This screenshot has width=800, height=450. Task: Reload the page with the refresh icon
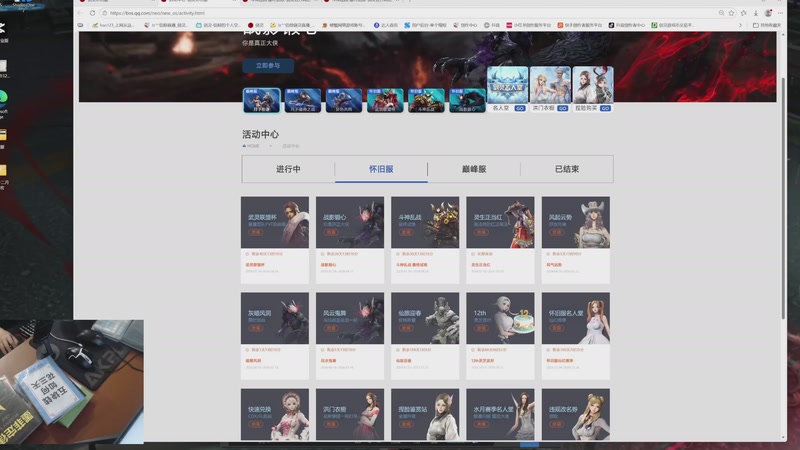(x=92, y=13)
